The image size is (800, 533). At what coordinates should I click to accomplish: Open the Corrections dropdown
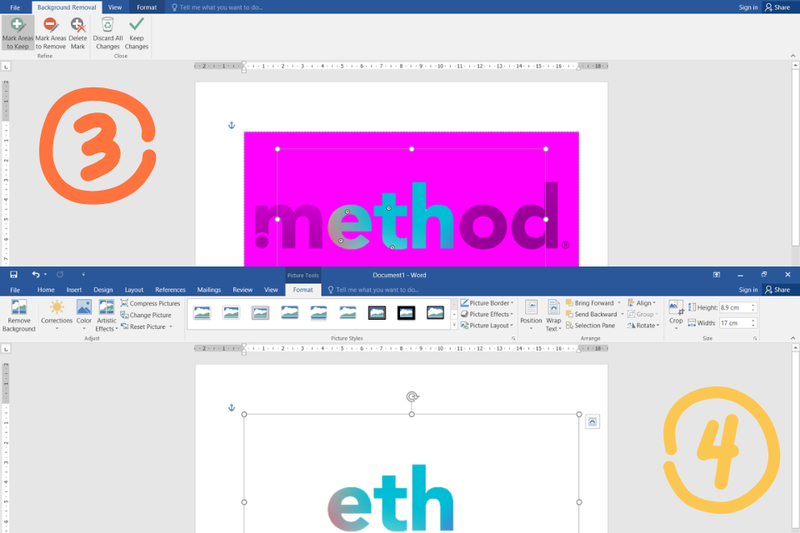point(57,316)
